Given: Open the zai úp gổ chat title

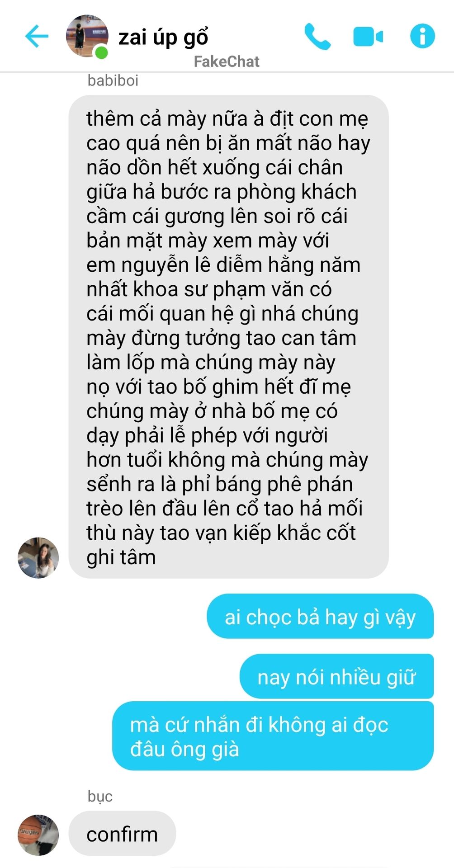Looking at the screenshot, I should (x=163, y=37).
